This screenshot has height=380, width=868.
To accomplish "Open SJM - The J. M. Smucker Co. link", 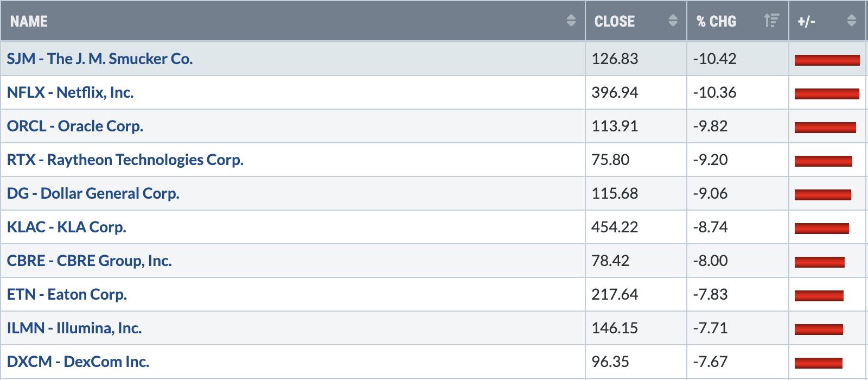I will (100, 59).
